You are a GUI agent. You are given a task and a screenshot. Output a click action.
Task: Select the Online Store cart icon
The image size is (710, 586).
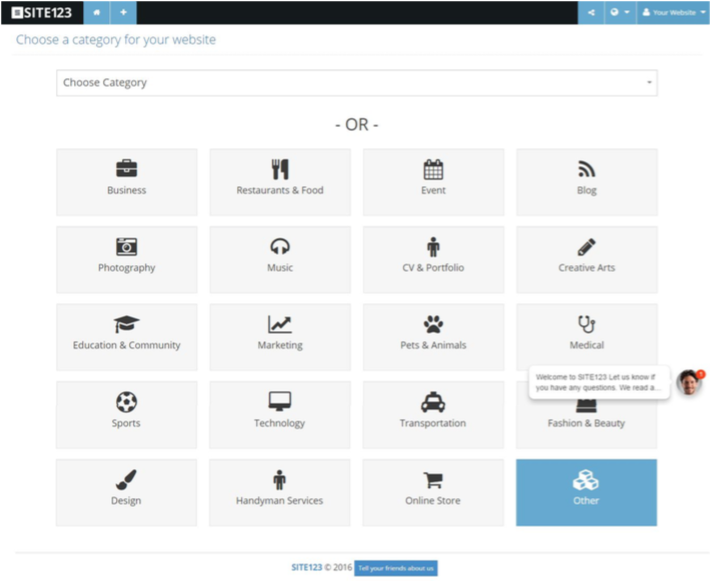click(x=433, y=480)
